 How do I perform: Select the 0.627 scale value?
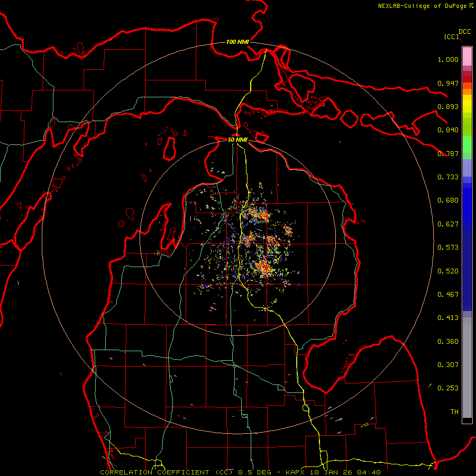coord(448,224)
